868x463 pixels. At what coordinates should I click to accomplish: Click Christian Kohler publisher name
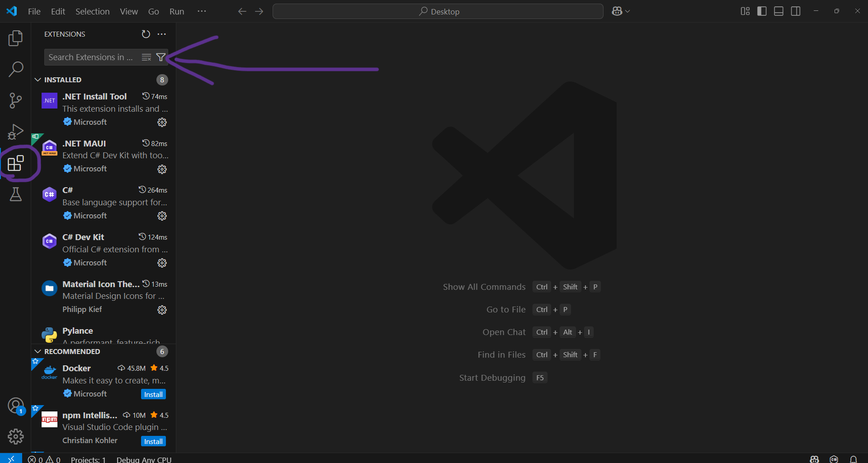[x=90, y=440]
